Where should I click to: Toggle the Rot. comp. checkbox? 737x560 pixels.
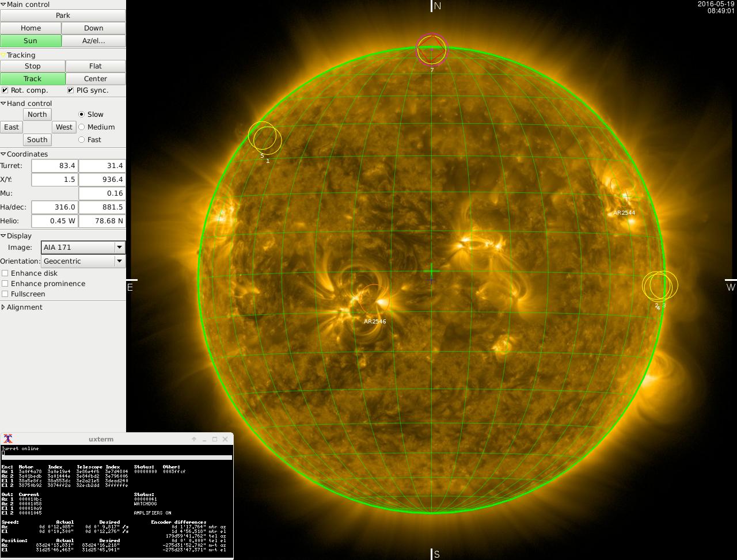click(x=5, y=90)
